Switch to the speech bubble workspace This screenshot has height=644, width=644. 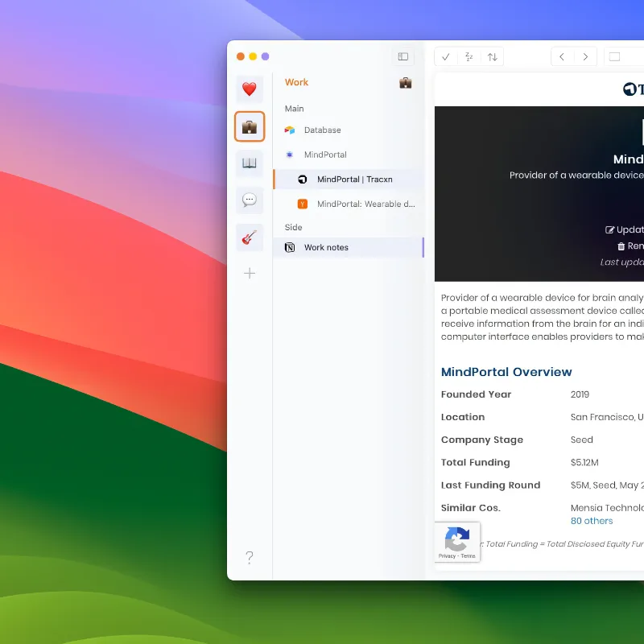point(250,200)
